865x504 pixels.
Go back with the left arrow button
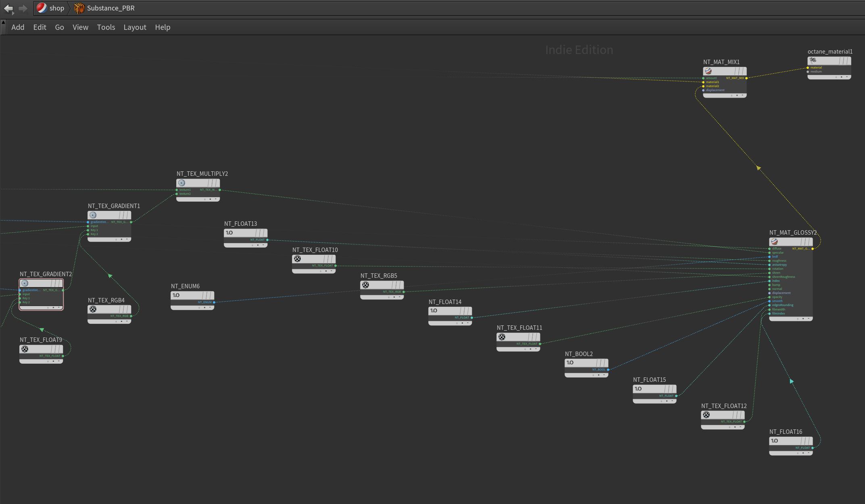point(8,8)
